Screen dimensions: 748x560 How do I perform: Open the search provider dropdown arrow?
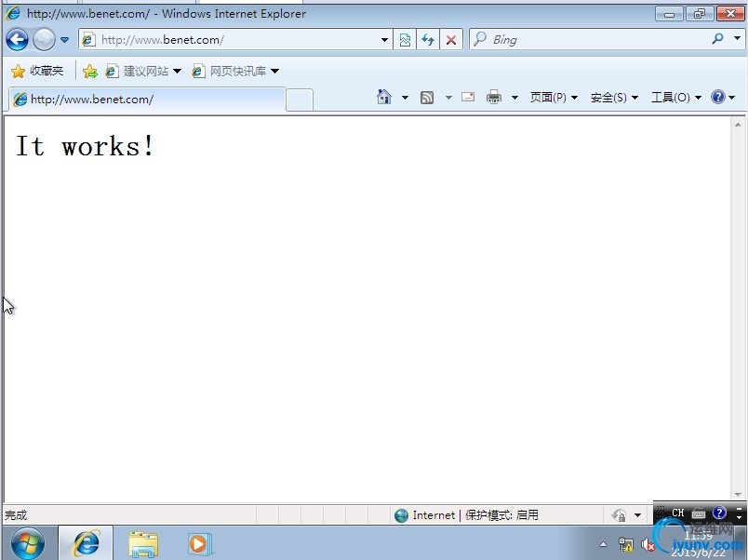tap(737, 38)
